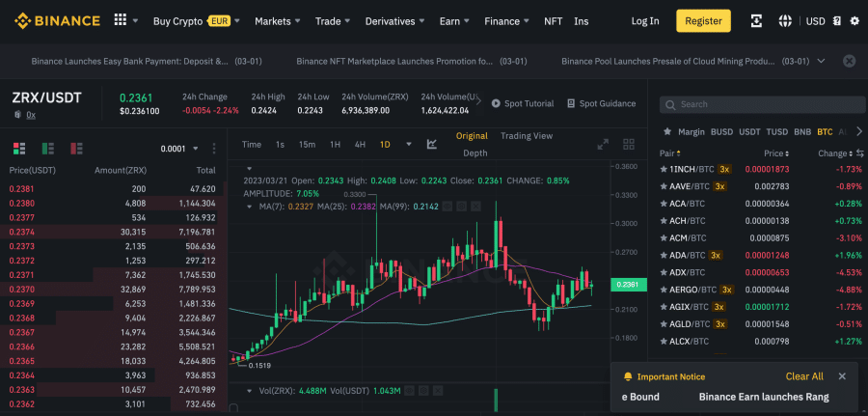
Task: Click the Register button
Action: point(703,21)
